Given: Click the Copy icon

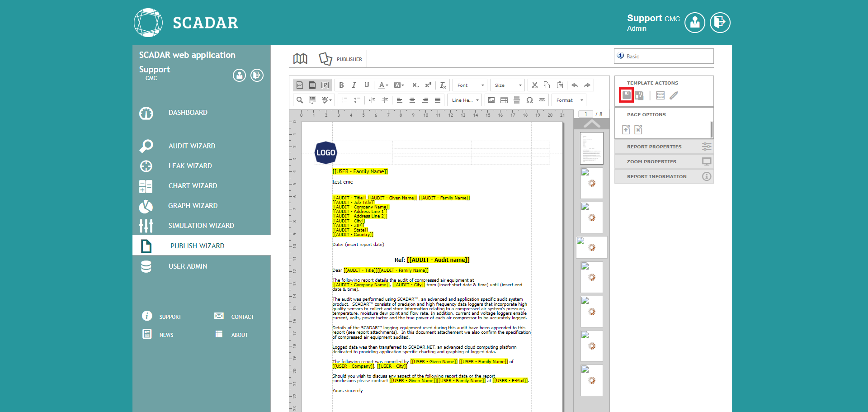Looking at the screenshot, I should (547, 85).
